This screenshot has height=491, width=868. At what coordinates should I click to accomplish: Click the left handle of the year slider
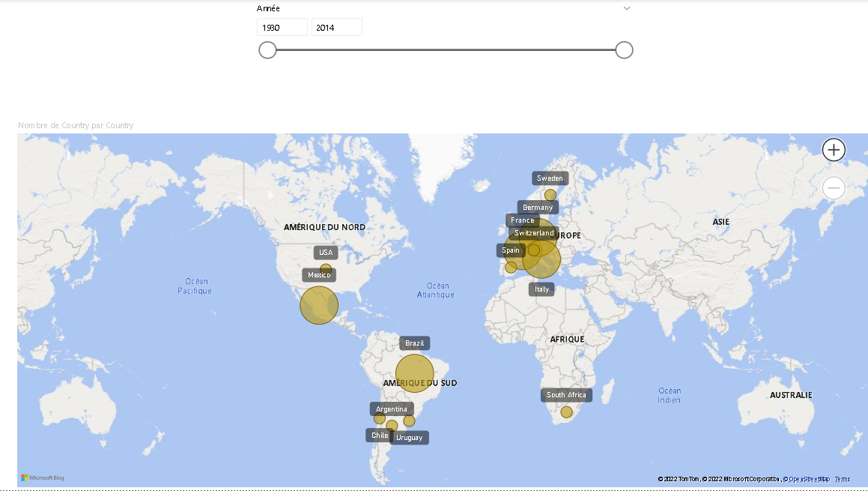point(267,50)
